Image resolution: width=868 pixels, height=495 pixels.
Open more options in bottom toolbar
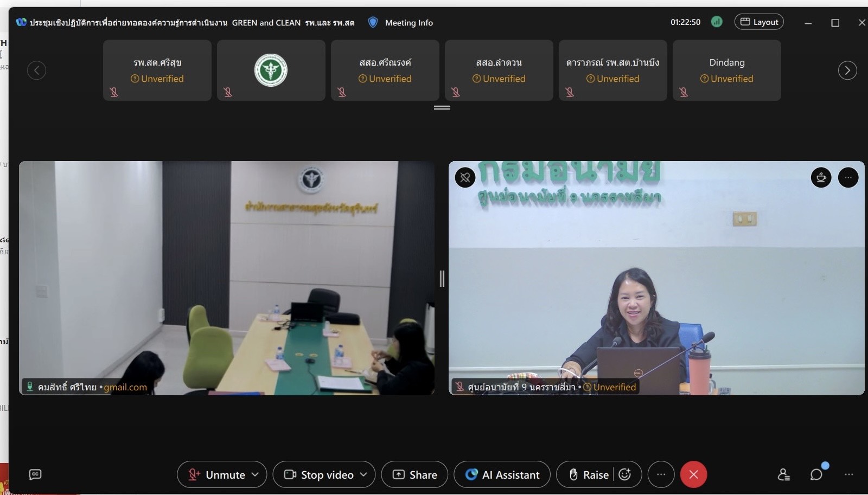pos(661,474)
